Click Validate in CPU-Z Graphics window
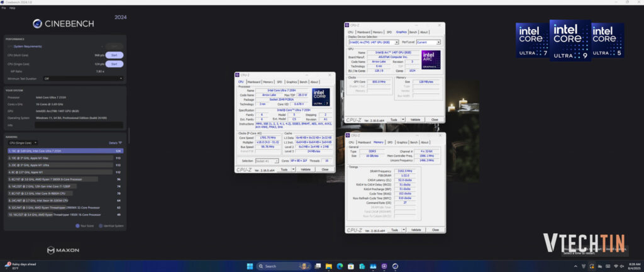644x272 pixels. click(416, 120)
